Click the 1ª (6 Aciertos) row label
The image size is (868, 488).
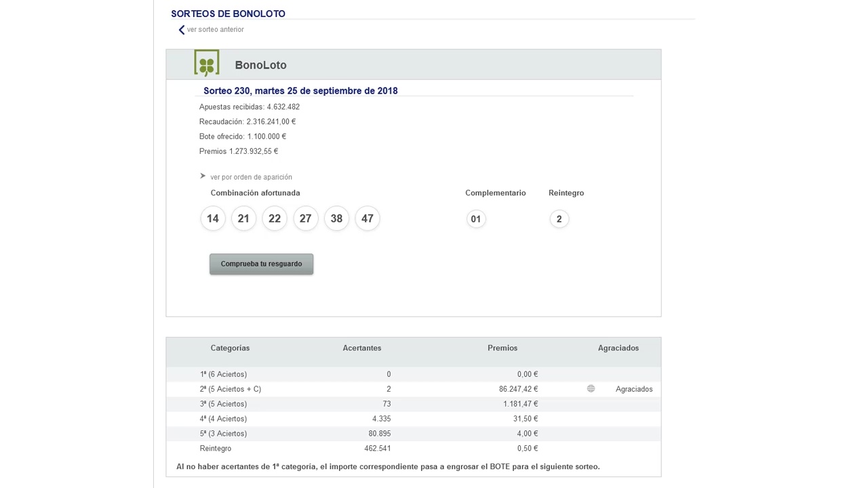pyautogui.click(x=223, y=374)
